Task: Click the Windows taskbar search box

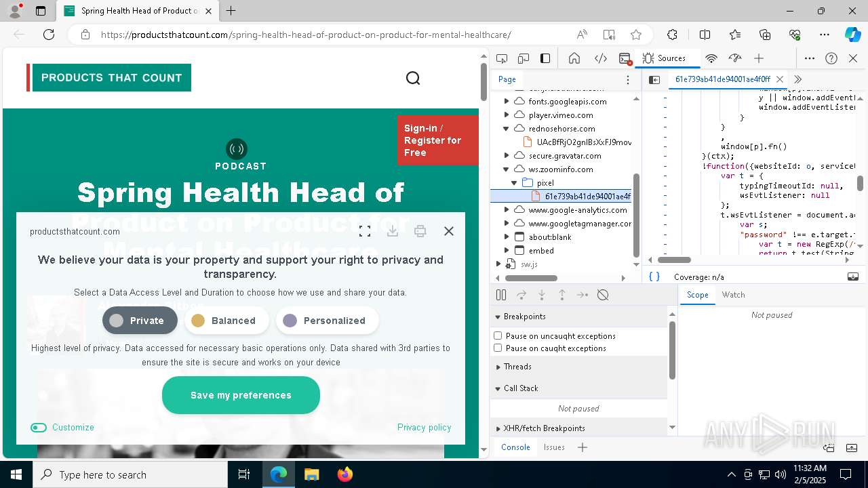Action: 130,474
